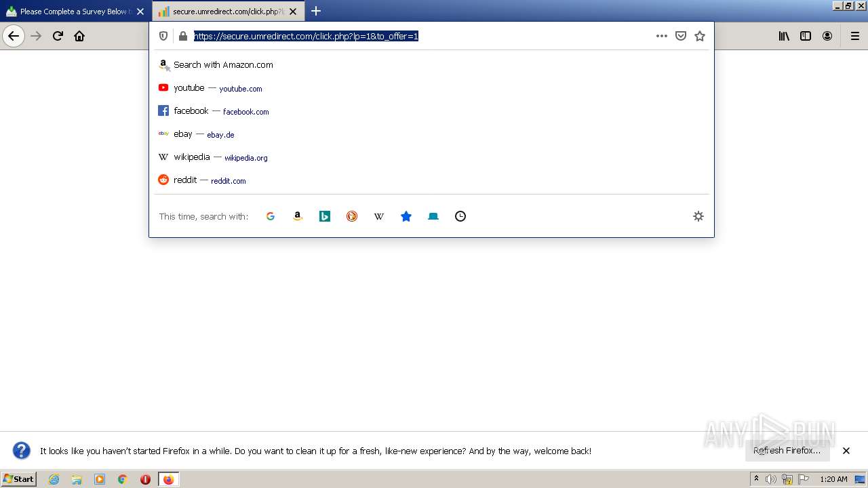Click the 1:20 AM clock
Screen dimensions: 868x488
pyautogui.click(x=833, y=479)
